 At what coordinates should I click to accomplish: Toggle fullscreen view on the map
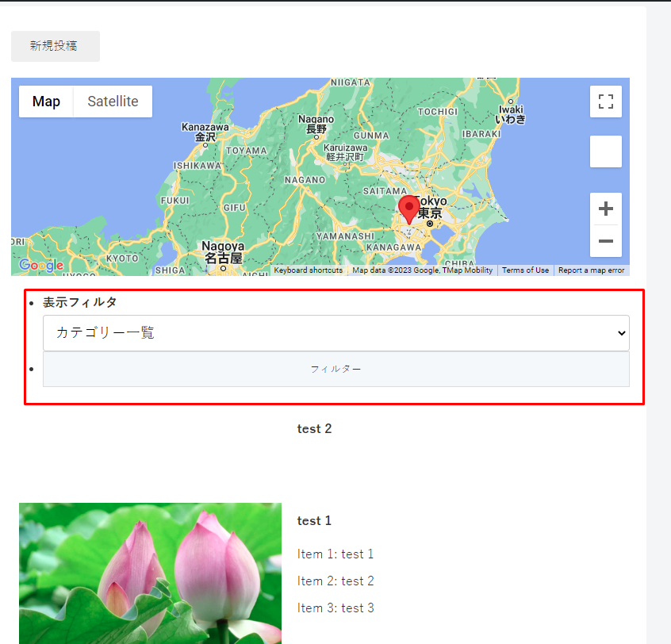tap(605, 102)
